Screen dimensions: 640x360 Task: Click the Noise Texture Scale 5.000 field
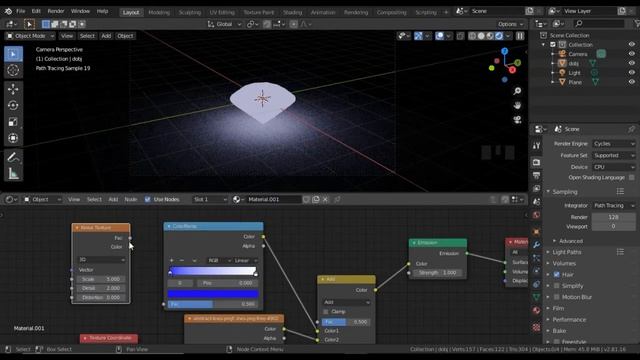point(101,279)
